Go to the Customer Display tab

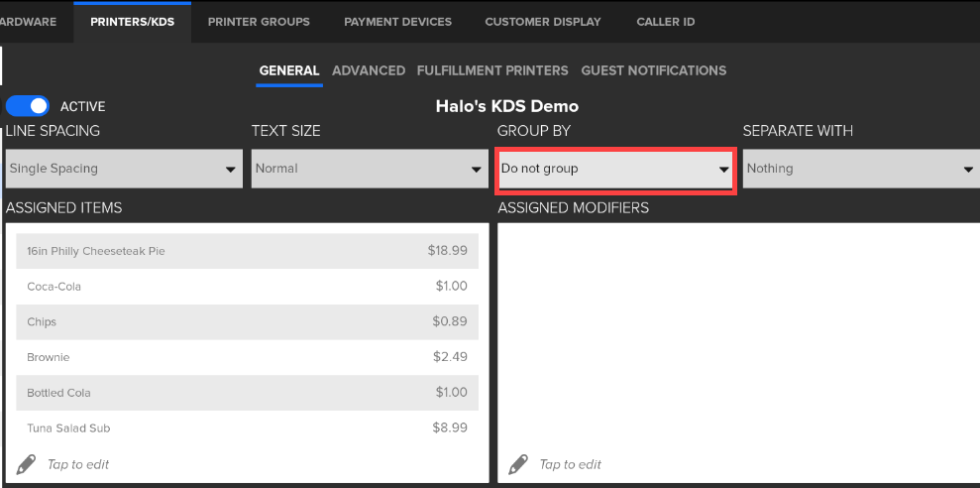coord(542,22)
